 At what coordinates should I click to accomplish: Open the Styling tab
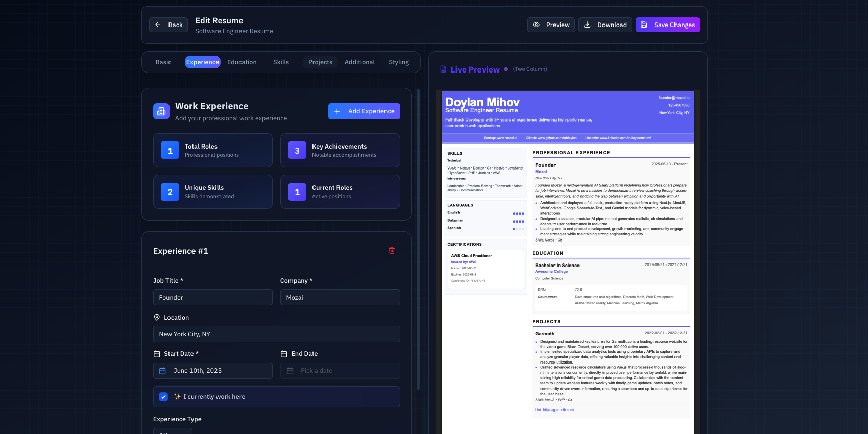pos(398,62)
